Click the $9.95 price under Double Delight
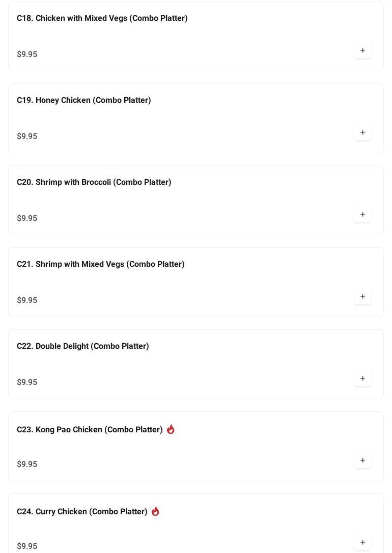The height and width of the screenshot is (553, 392). tap(27, 382)
